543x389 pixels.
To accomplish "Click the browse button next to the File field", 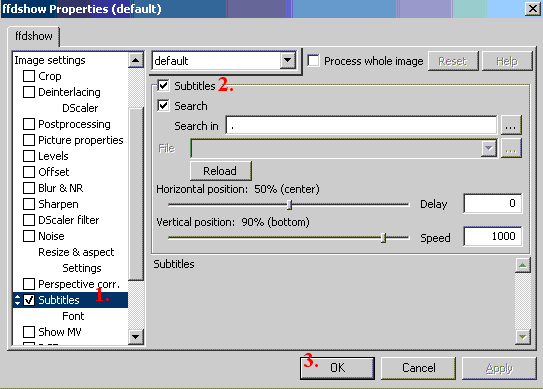I will pyautogui.click(x=511, y=148).
